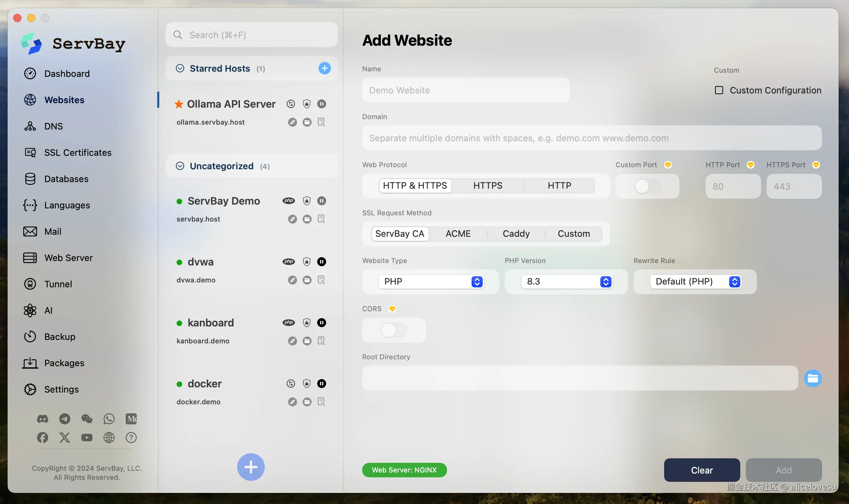Toggle the Custom Port switch
The width and height of the screenshot is (849, 504).
coord(647,186)
